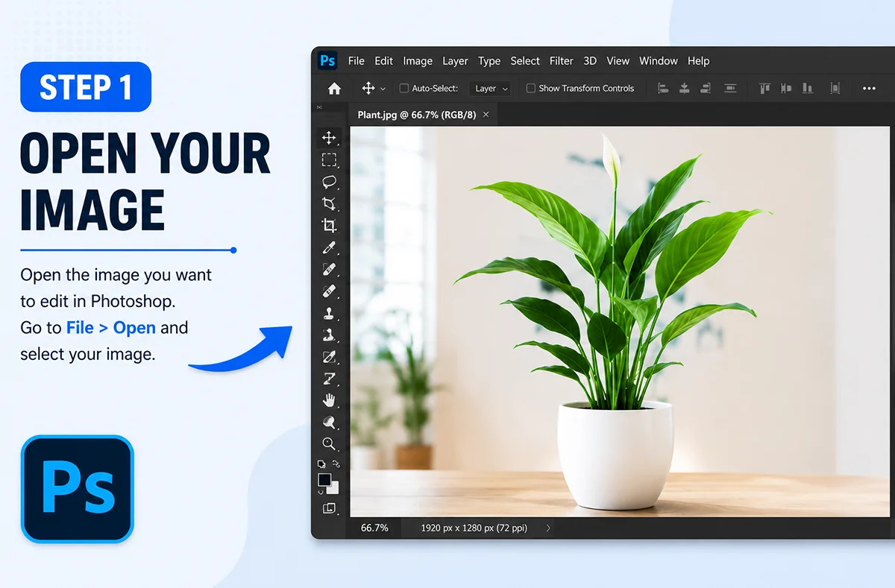The width and height of the screenshot is (895, 588).
Task: Open the 3D menu
Action: [x=590, y=61]
